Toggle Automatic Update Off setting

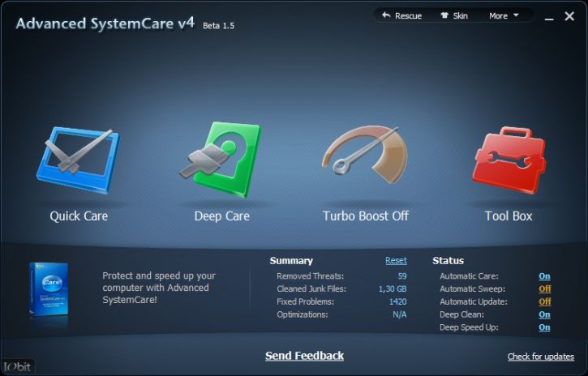(x=545, y=301)
